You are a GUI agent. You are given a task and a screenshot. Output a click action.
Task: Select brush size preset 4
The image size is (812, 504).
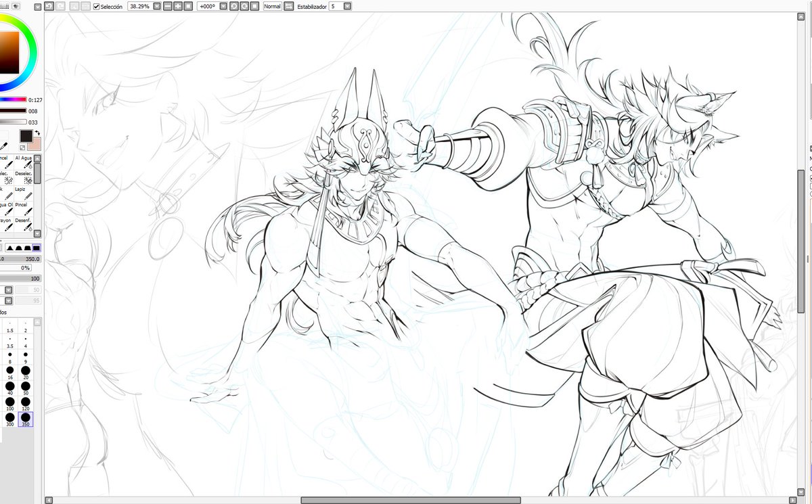click(26, 342)
